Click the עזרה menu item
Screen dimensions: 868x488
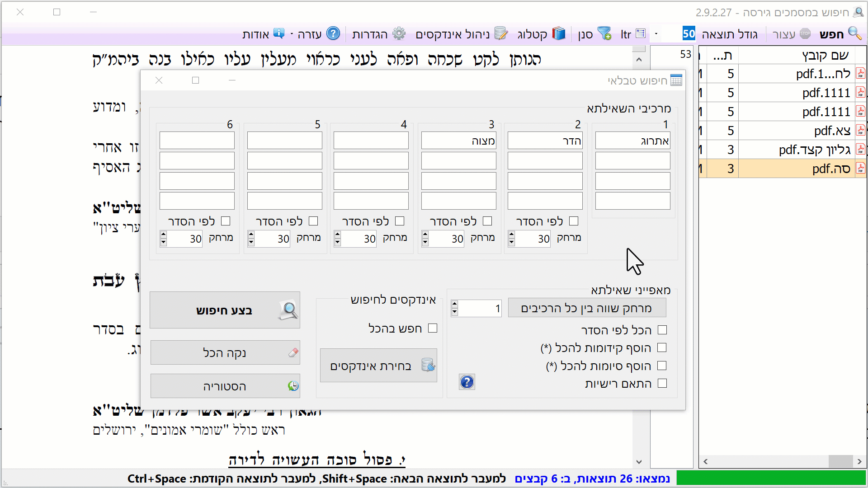coord(309,34)
